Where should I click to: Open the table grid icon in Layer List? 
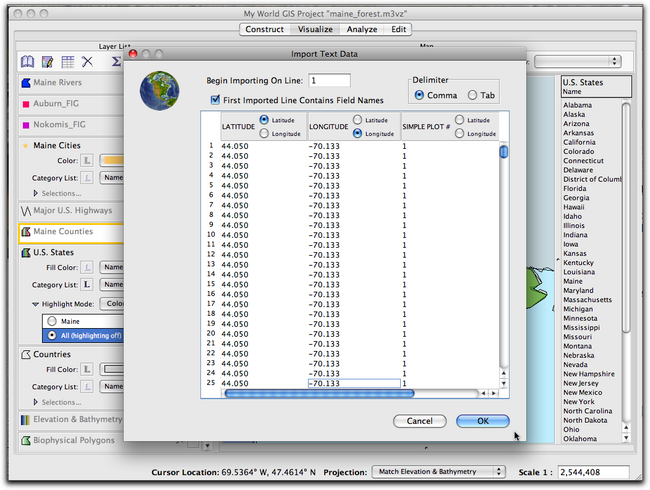click(67, 62)
